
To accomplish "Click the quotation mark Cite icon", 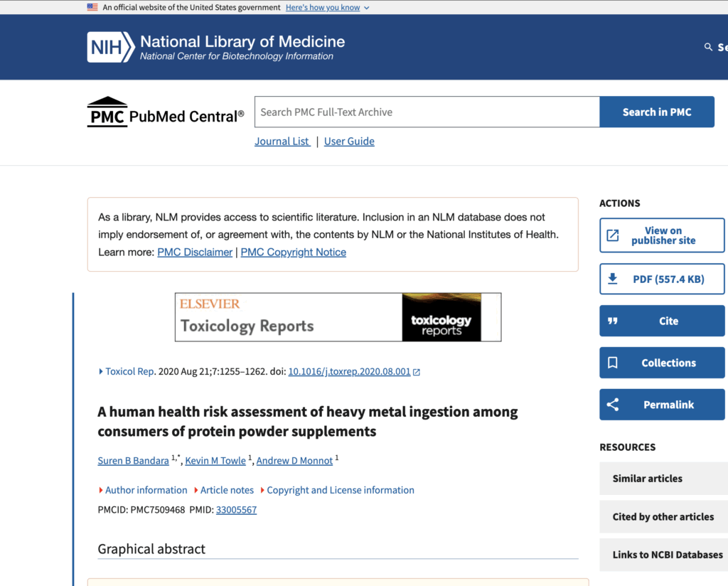I will (612, 321).
